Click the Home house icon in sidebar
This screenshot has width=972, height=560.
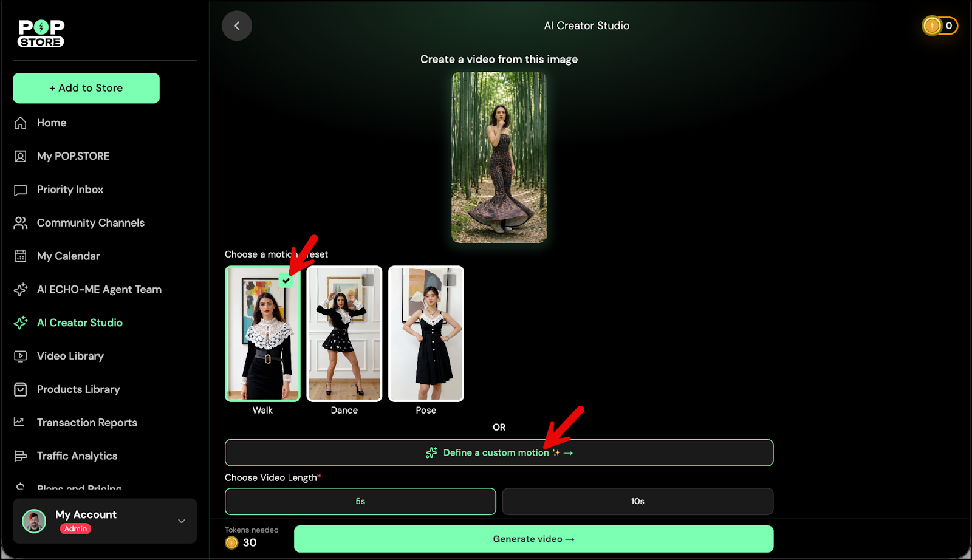pos(21,123)
